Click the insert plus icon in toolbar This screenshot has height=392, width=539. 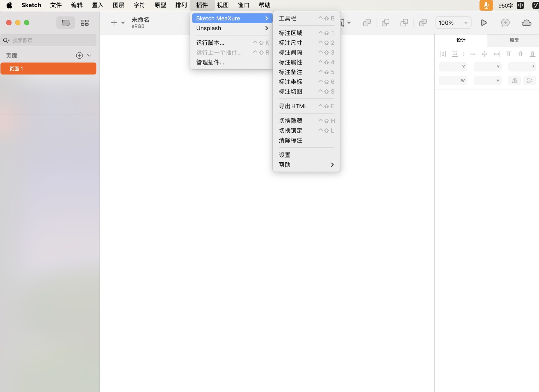114,23
